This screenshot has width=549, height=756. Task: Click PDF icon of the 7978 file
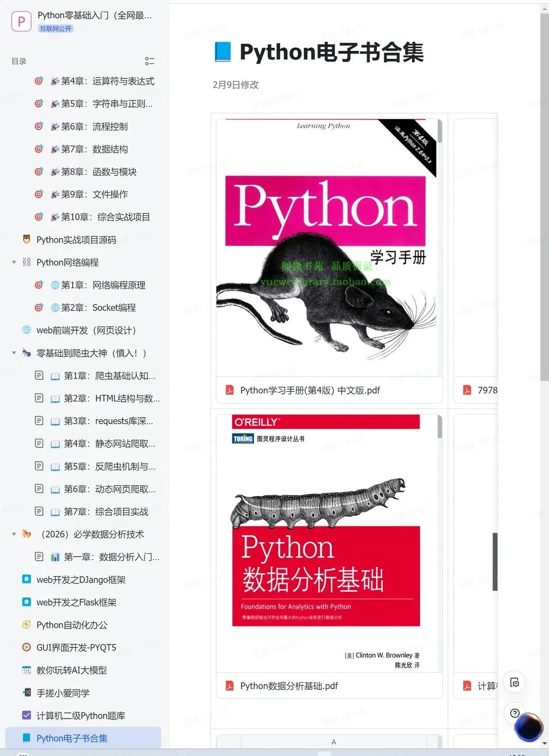tap(467, 390)
